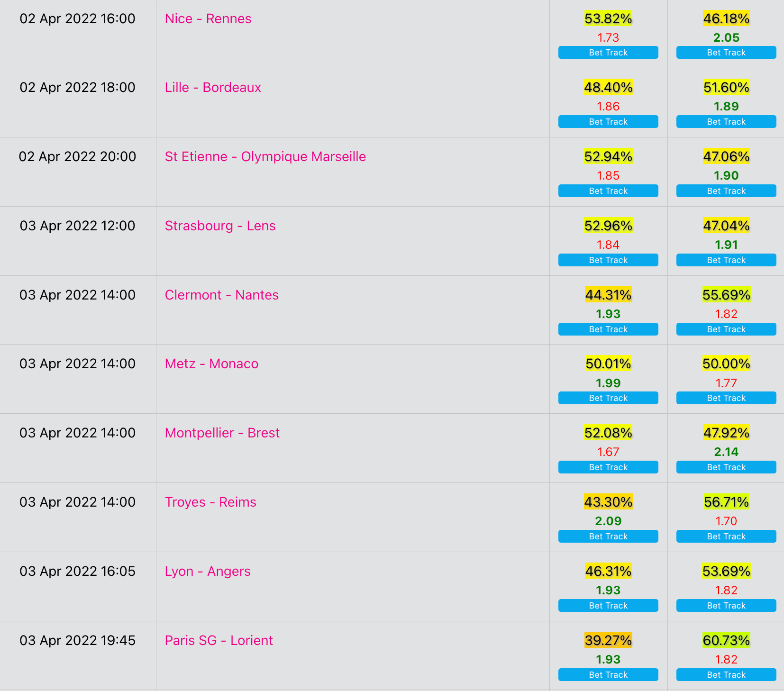Open the Clermont - Nantes match link
The image size is (784, 691).
[222, 295]
